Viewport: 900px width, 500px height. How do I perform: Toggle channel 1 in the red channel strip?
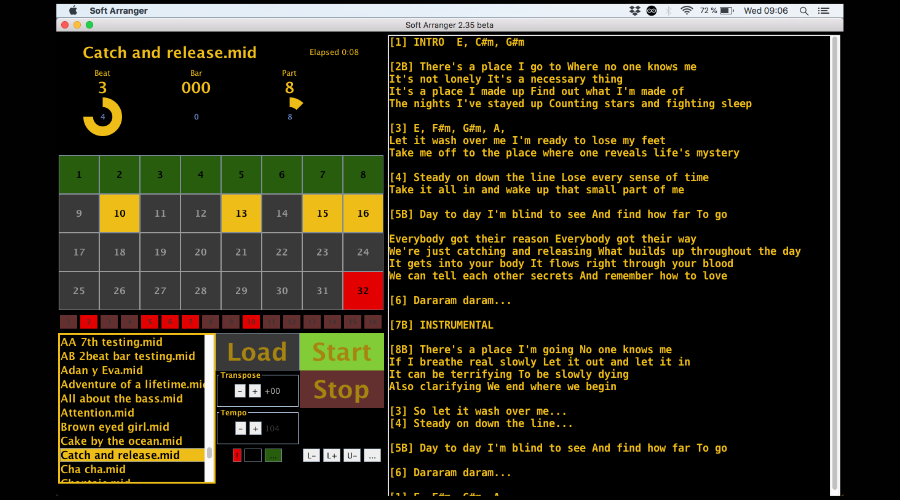(68, 322)
